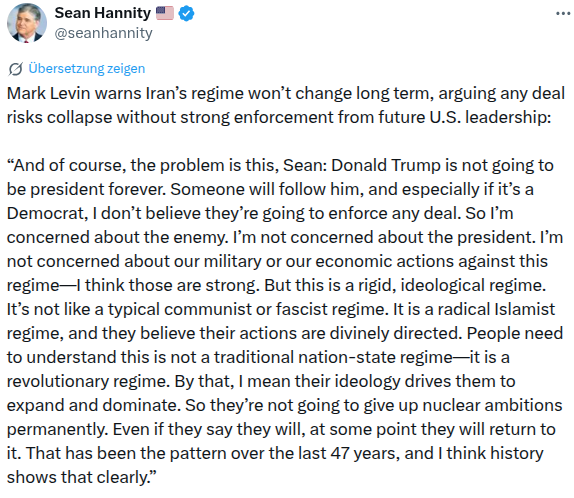Click the line 'risks collapse without strong enforcement'
Viewport: 574px width, 498px height.
tap(279, 118)
